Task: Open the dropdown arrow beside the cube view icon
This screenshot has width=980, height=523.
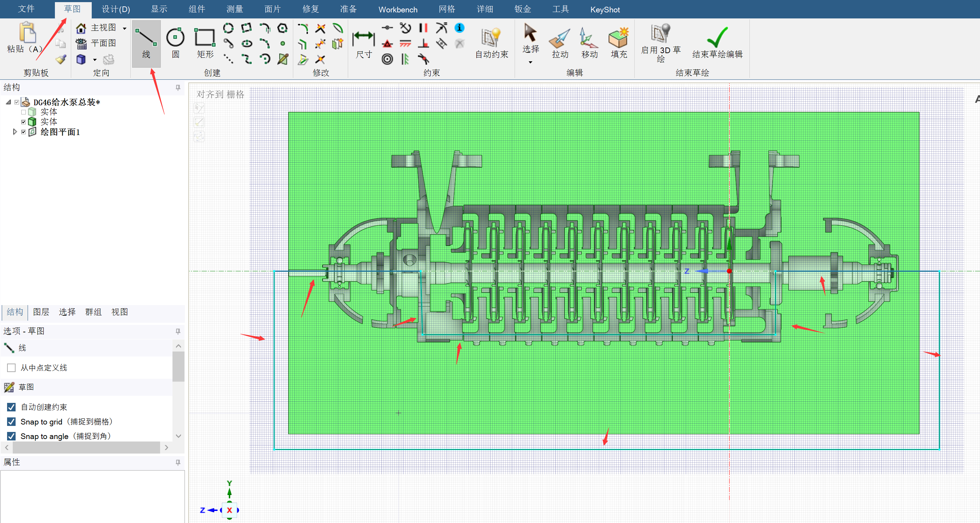Action: click(95, 60)
